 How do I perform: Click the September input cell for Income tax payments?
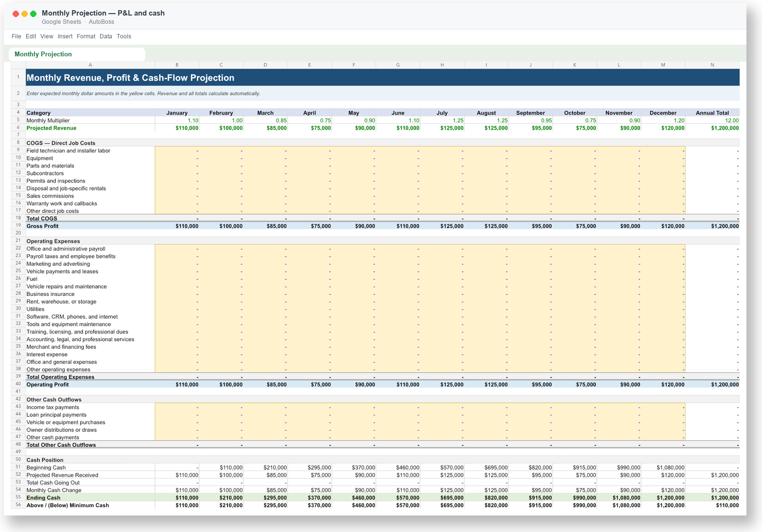(x=531, y=407)
